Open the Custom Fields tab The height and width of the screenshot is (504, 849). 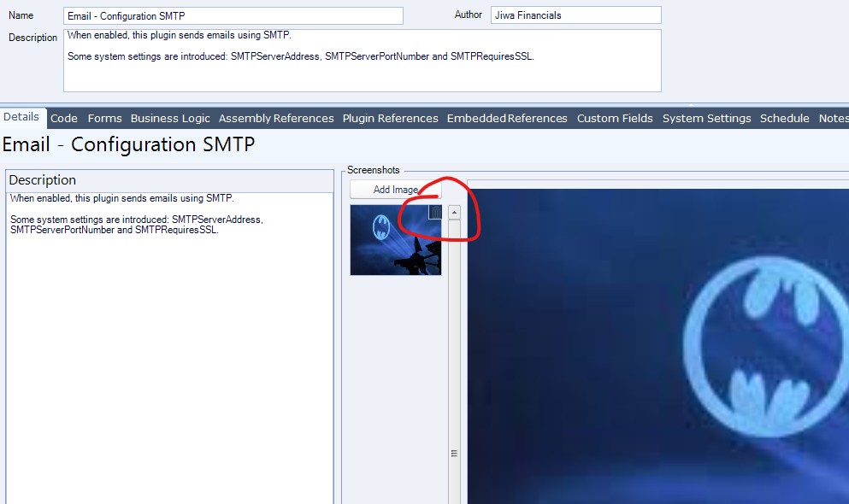(615, 118)
